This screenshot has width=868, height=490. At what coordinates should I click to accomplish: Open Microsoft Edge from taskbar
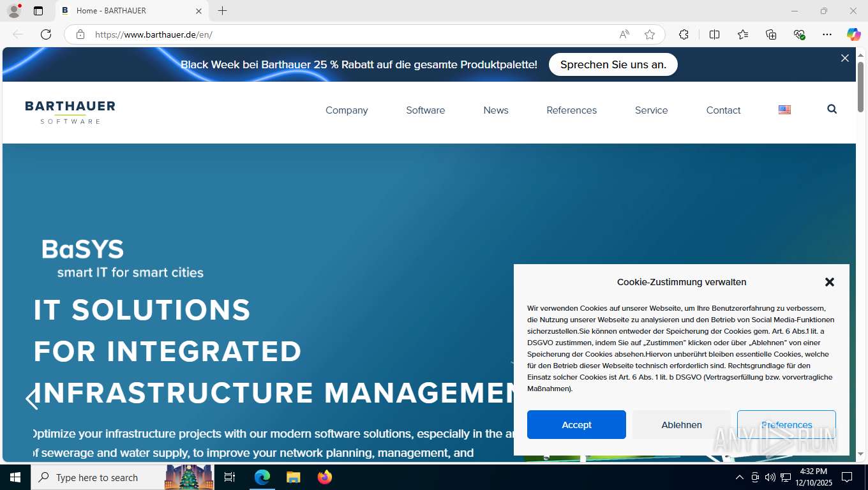click(x=262, y=477)
